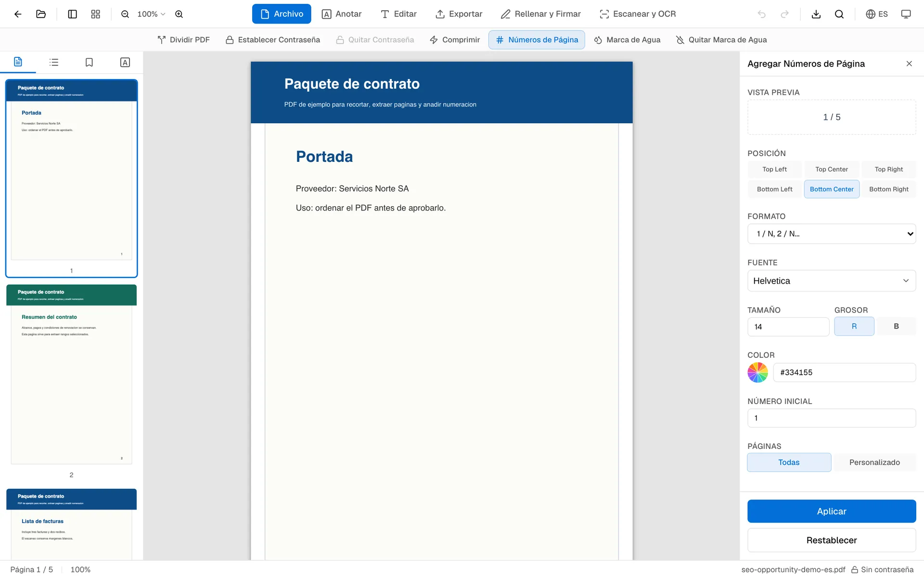924x578 pixels.
Task: Open the Escanear y OCR tab
Action: [x=638, y=14]
